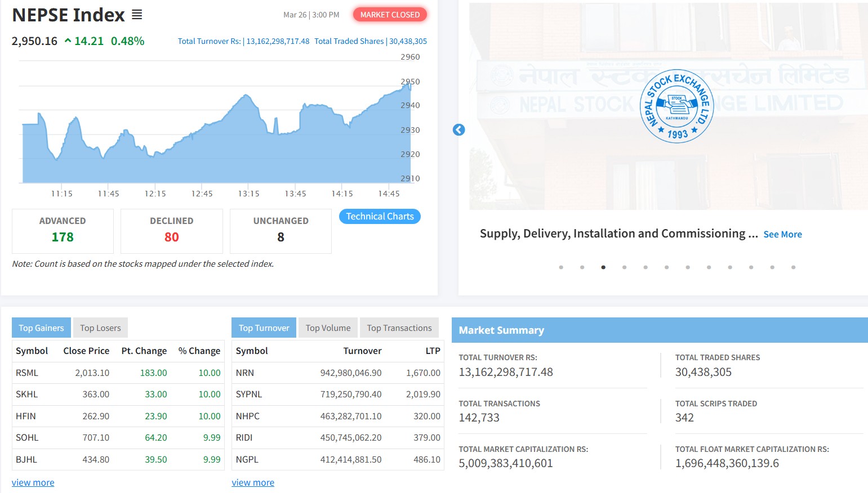Click view more under Top Turnover table
Screen dimensions: 868x493
pos(253,483)
